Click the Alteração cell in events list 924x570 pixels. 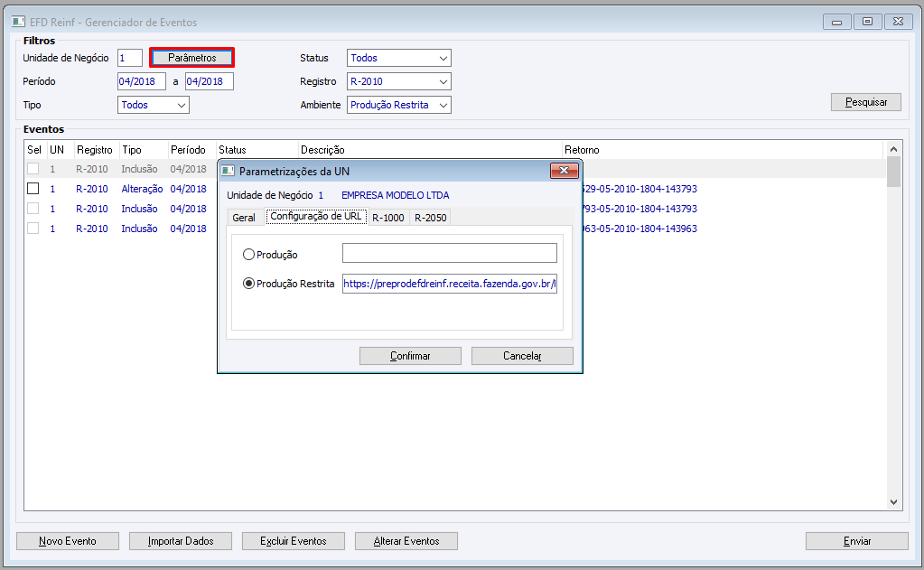click(142, 189)
